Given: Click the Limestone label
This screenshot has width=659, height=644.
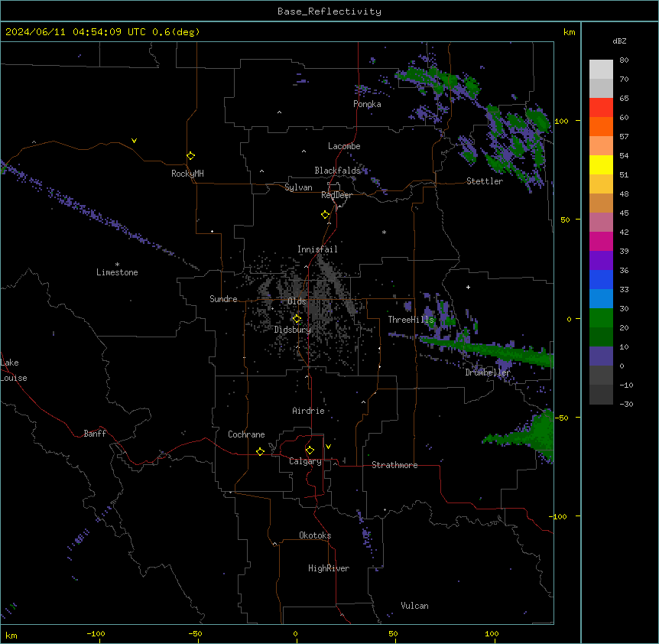Looking at the screenshot, I should [x=117, y=272].
